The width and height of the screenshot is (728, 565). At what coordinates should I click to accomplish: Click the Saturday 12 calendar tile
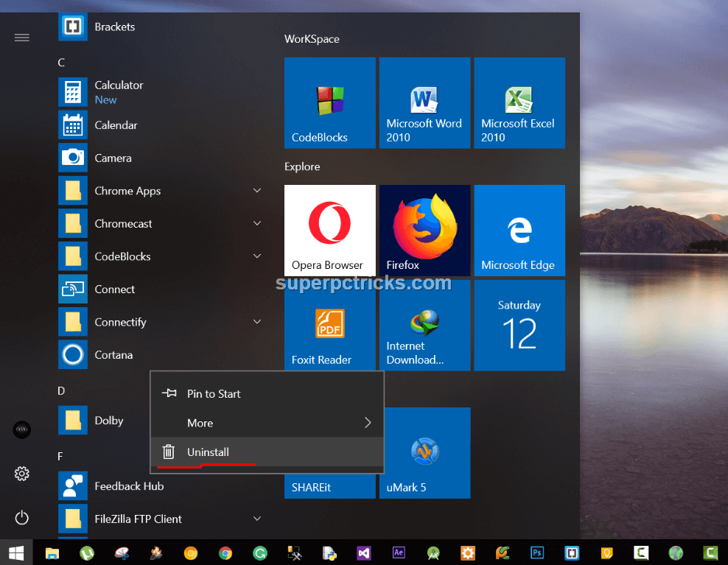click(x=519, y=325)
